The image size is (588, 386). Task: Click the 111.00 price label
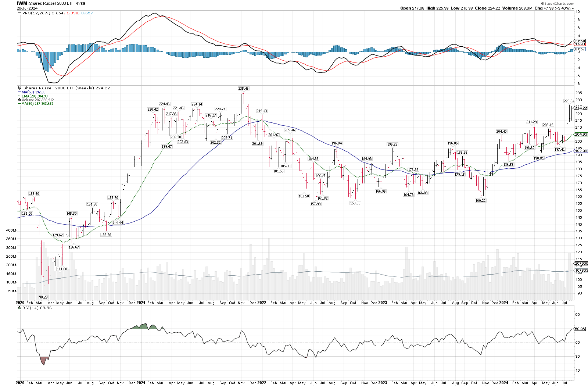[x=62, y=269]
